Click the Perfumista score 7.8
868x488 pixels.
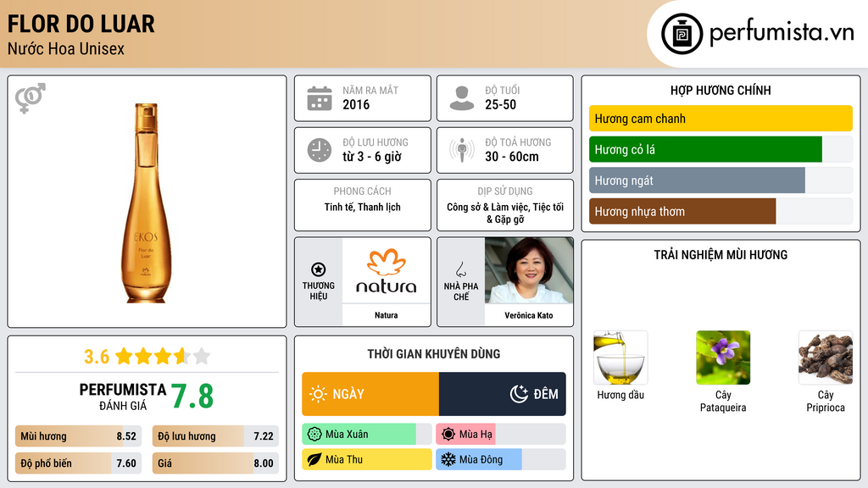[192, 396]
